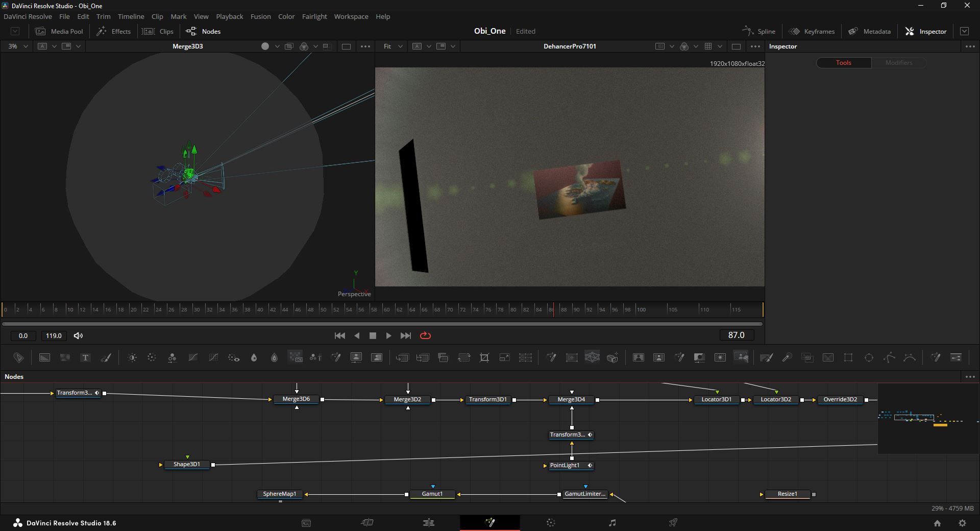Screen dimensions: 980x531
Task: Select the Text+ tool icon
Action: 85,358
